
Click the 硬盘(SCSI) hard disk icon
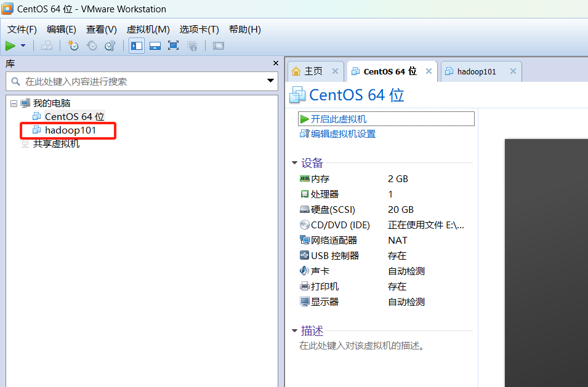[x=305, y=209]
